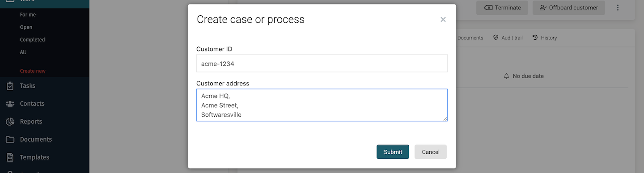The image size is (644, 173).
Task: Close the Create case dialog with X
Action: (443, 20)
